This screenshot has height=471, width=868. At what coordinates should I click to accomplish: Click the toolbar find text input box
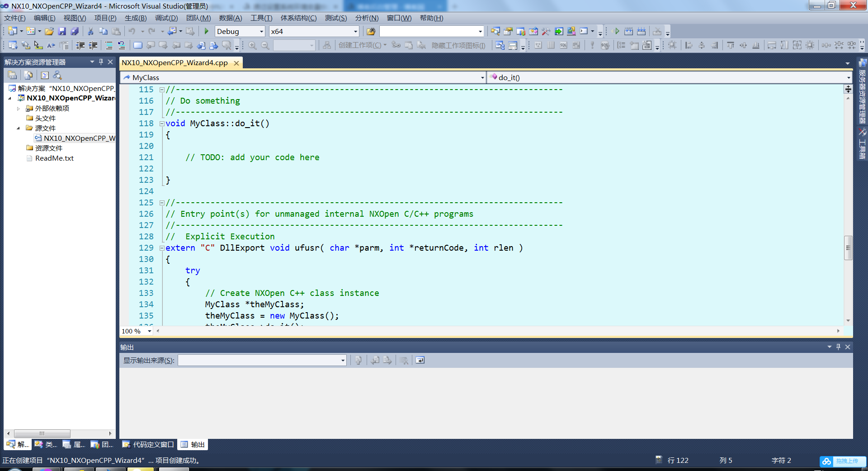click(428, 31)
